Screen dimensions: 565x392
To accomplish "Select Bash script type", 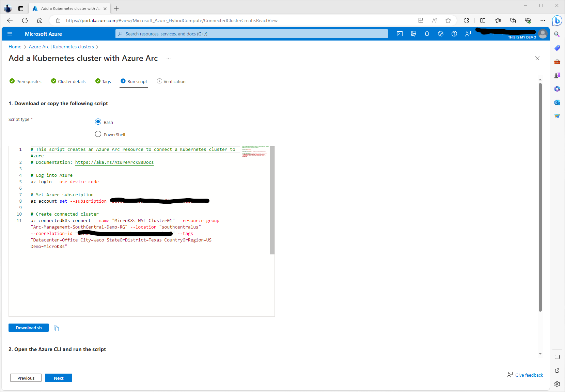I will click(98, 122).
